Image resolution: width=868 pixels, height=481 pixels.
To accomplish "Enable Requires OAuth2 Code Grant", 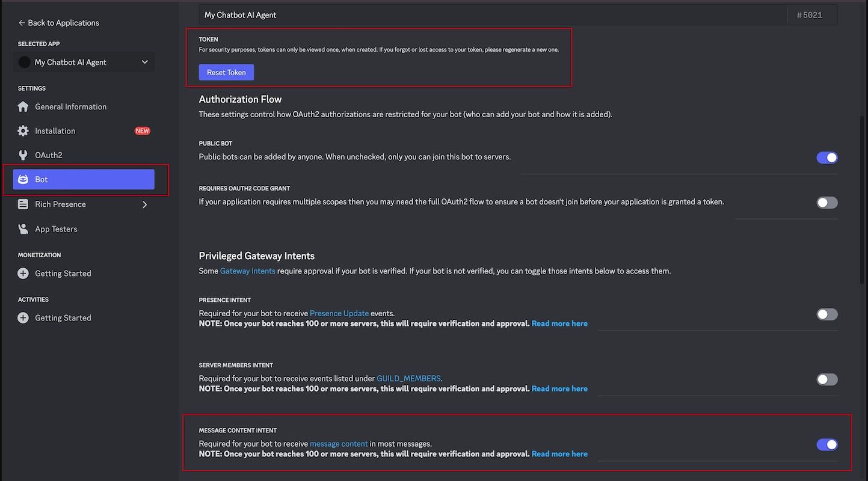I will [x=827, y=203].
